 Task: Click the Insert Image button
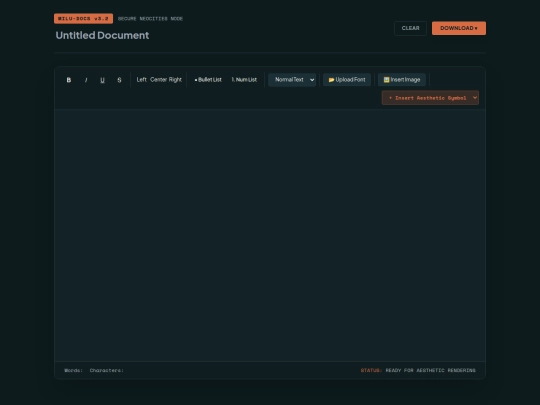402,80
